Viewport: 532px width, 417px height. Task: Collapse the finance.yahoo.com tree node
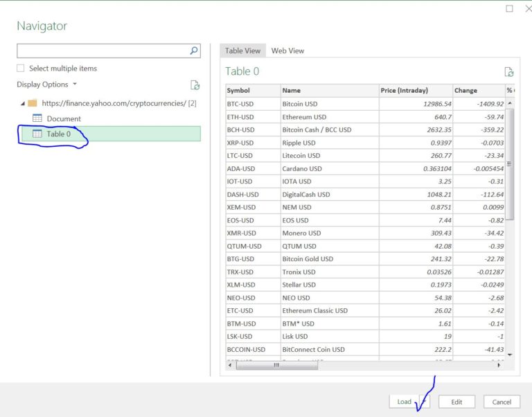point(22,103)
